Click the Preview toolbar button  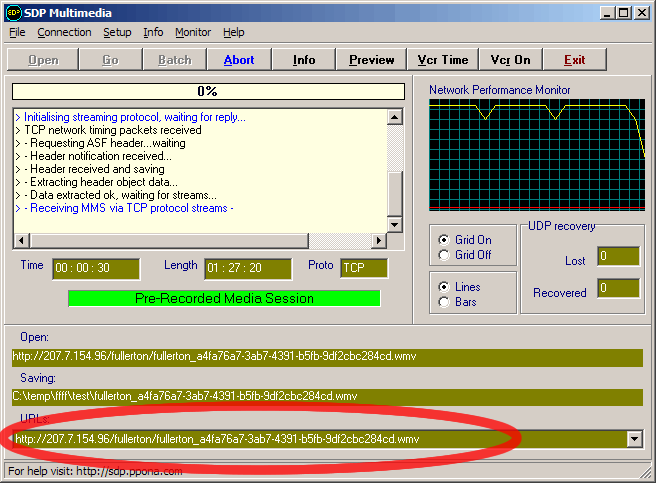click(x=372, y=60)
